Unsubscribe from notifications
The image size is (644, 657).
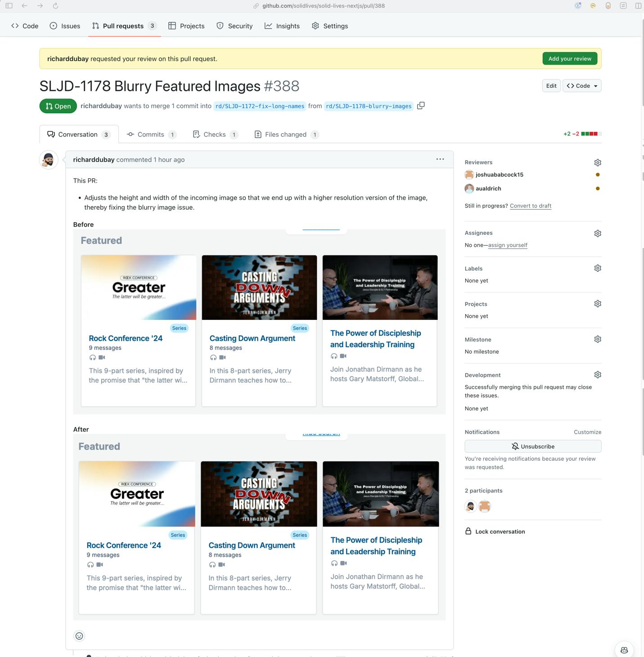pos(532,446)
